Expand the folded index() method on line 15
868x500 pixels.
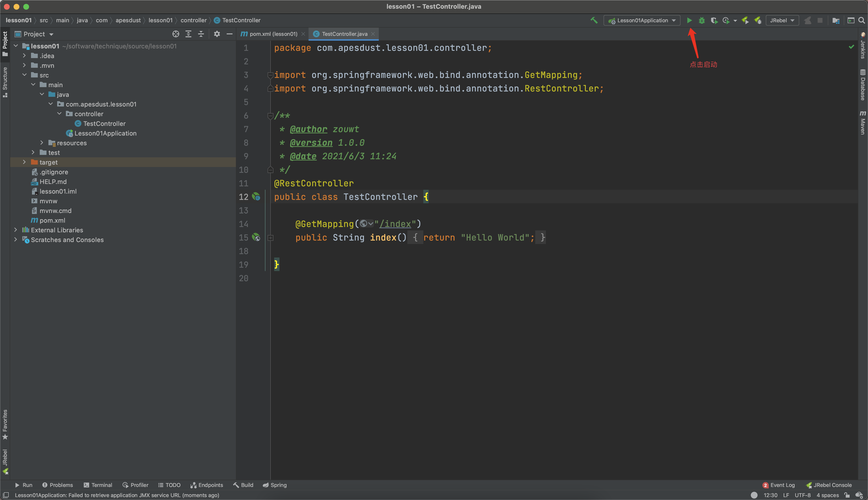271,238
